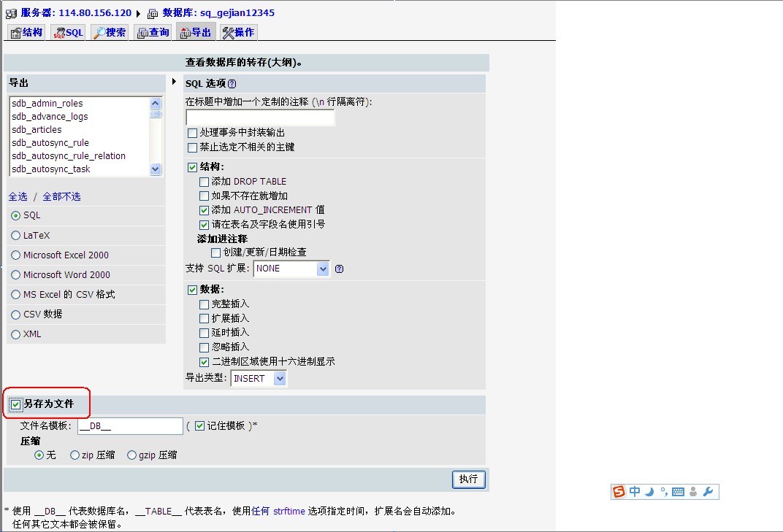783x532 pixels.
Task: Open the soft keyboard icon in IME bar
Action: pyautogui.click(x=678, y=492)
